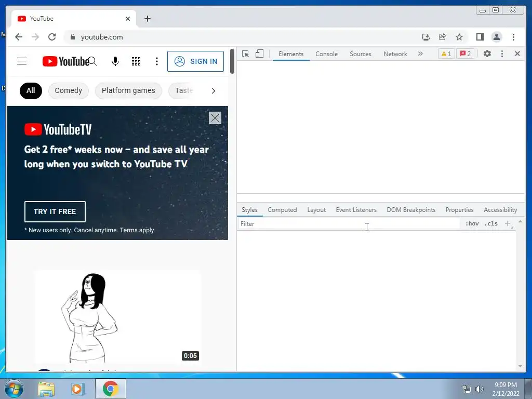Viewport: 532px width, 399px height.
Task: Reload the page with the refresh icon
Action: click(x=52, y=37)
